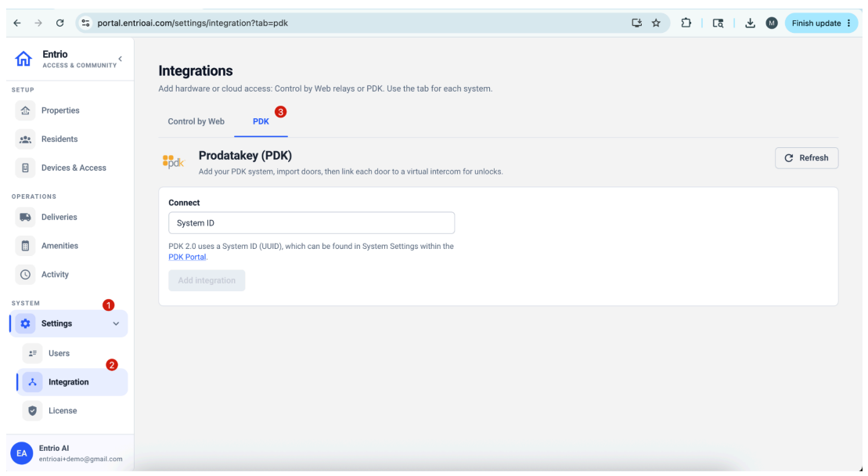Collapse the sidebar with the chevron
Viewport: 868px width, 476px height.
[120, 59]
